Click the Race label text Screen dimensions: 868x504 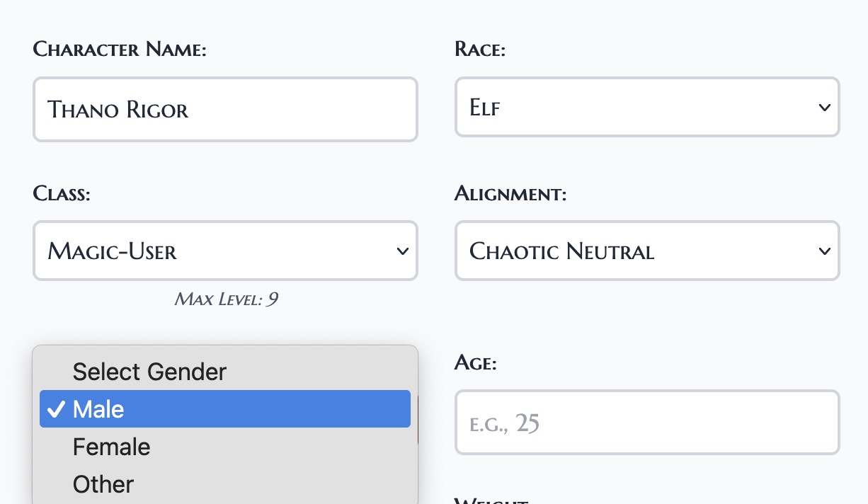pyautogui.click(x=480, y=50)
